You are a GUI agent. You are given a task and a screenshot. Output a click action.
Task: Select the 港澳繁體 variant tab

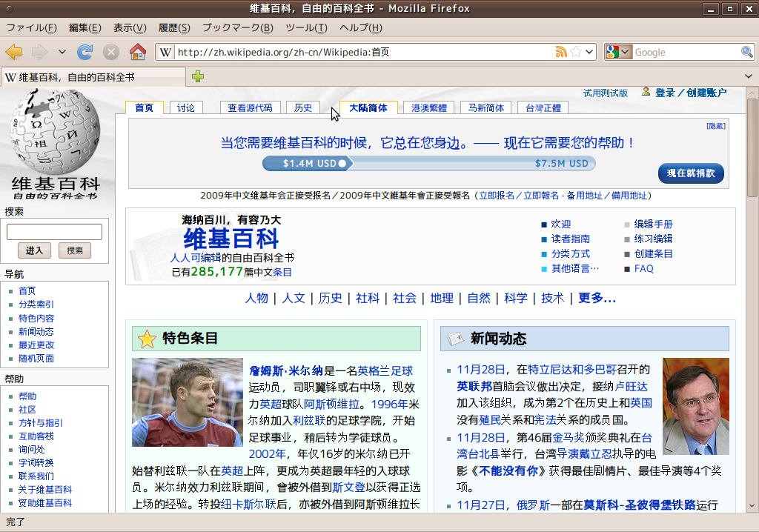coord(429,107)
